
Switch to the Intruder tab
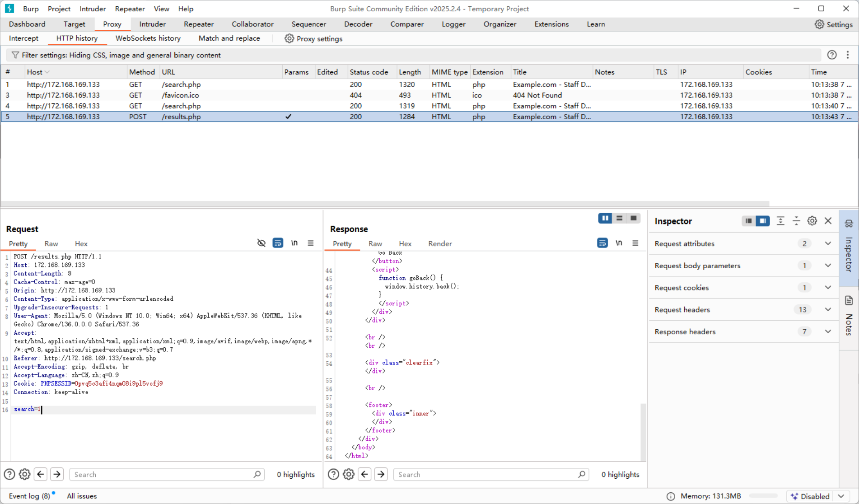(x=153, y=24)
